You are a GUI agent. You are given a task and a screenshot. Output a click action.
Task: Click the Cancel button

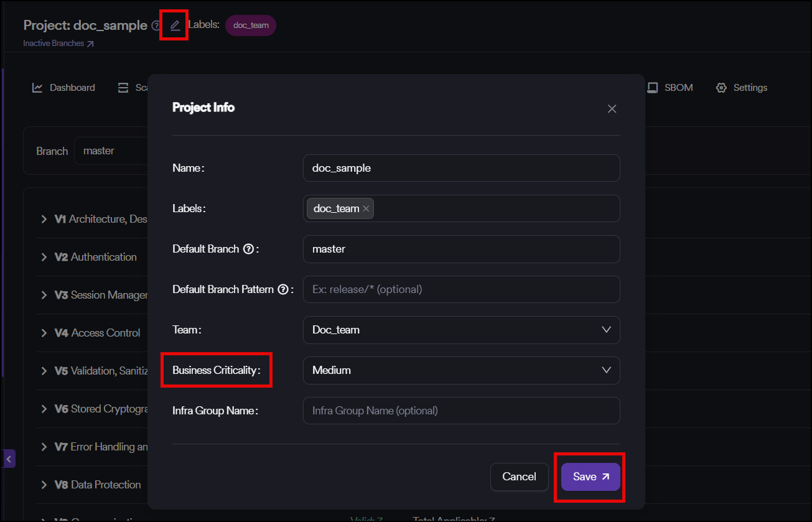[519, 477]
